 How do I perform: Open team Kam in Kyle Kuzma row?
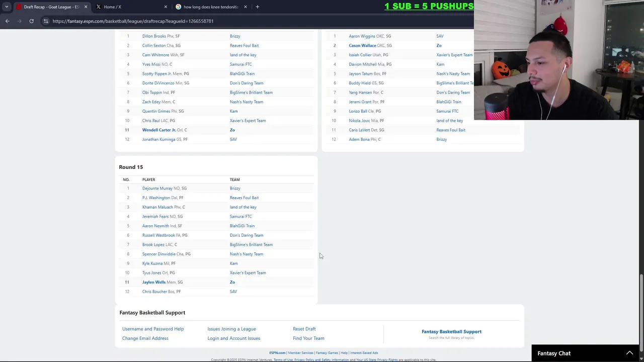[x=234, y=263]
